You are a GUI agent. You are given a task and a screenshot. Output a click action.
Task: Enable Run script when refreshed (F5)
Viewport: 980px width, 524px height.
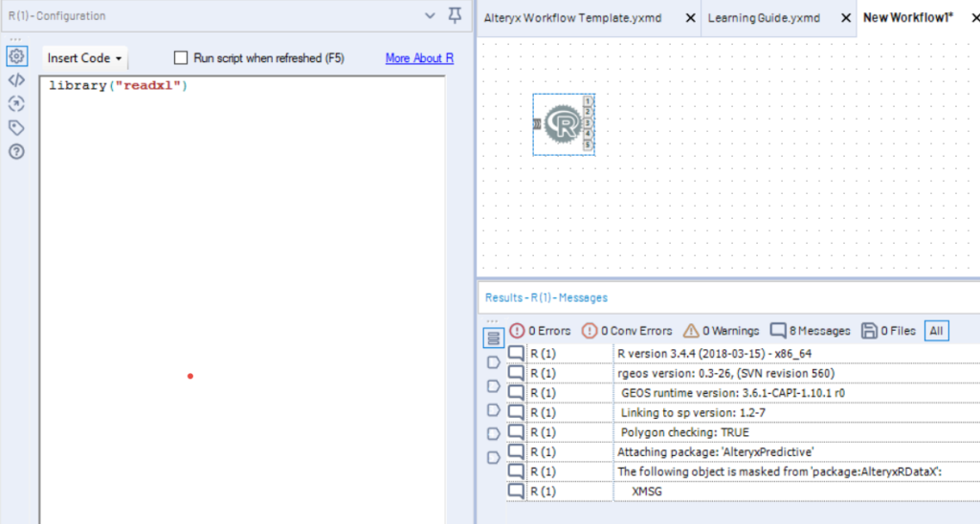pos(181,58)
